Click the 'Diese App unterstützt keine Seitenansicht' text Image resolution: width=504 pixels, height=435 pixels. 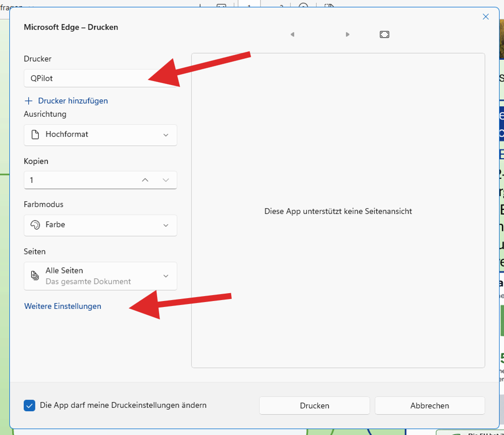(338, 211)
